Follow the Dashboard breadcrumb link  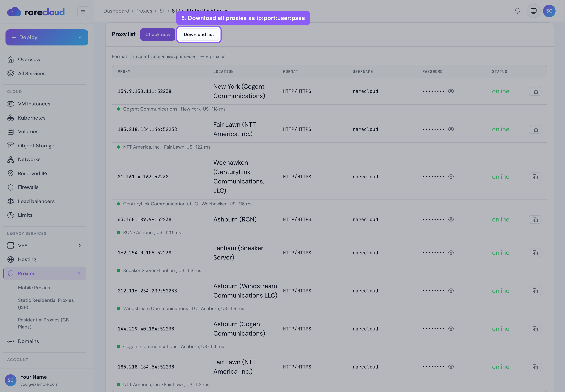pyautogui.click(x=116, y=11)
